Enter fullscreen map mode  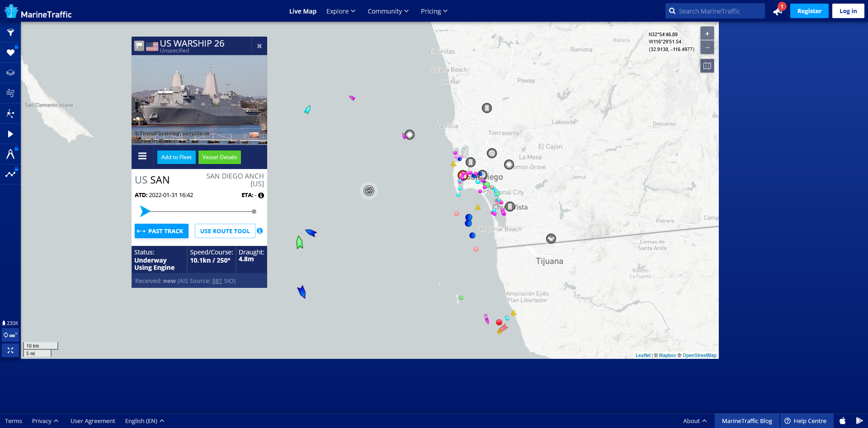pos(10,350)
